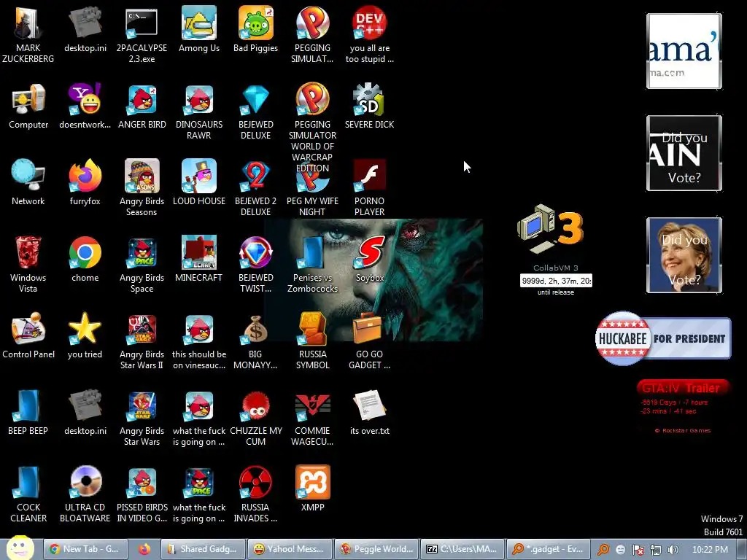Click the Huckabee For President gadget
The width and height of the screenshot is (747, 560).
point(662,338)
